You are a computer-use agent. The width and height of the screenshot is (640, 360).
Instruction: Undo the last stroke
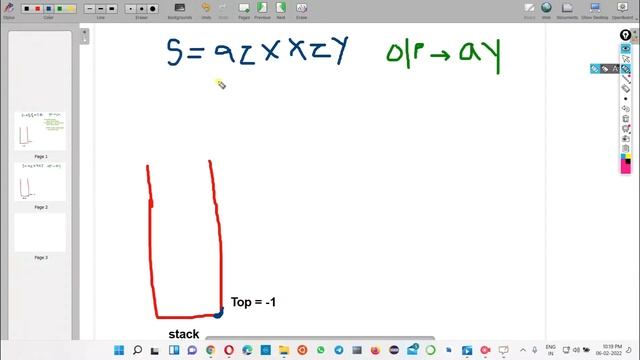coord(206,10)
